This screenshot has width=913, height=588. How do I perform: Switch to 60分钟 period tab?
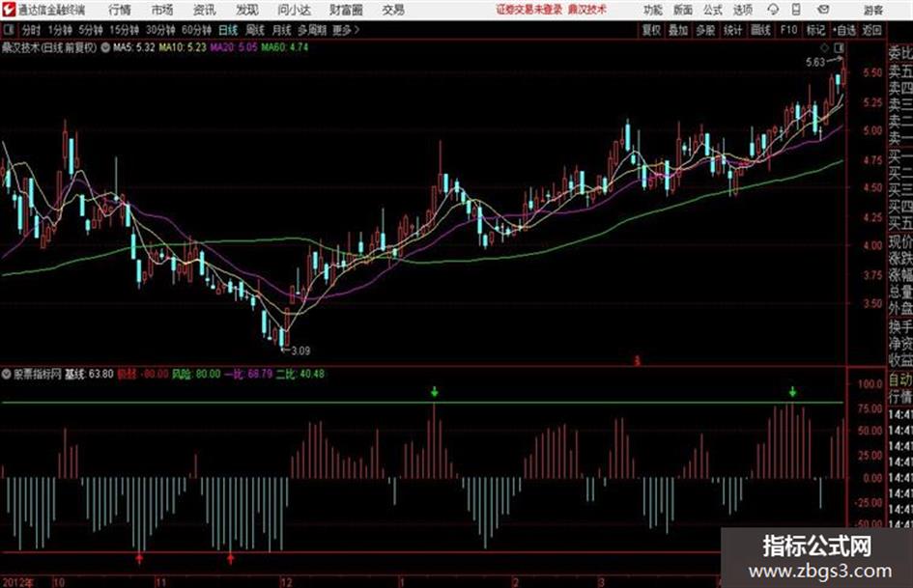pos(197,30)
